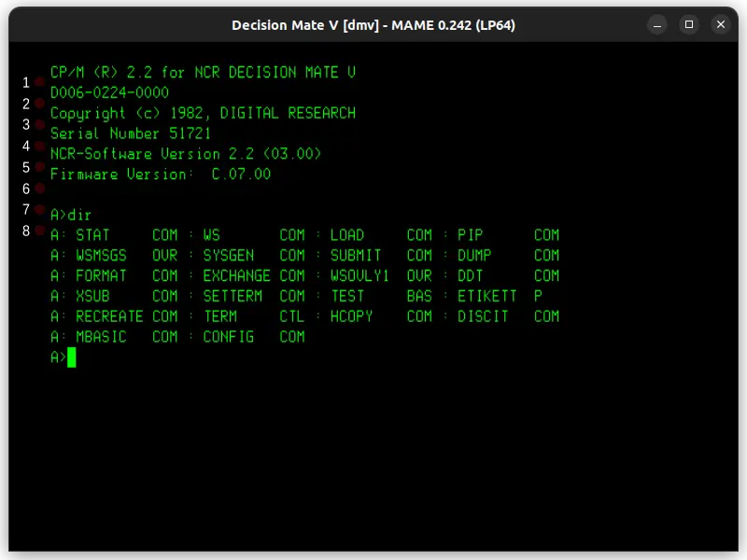This screenshot has height=560, width=747.
Task: Click the red indicator dot beside number 4
Action: pyautogui.click(x=39, y=147)
